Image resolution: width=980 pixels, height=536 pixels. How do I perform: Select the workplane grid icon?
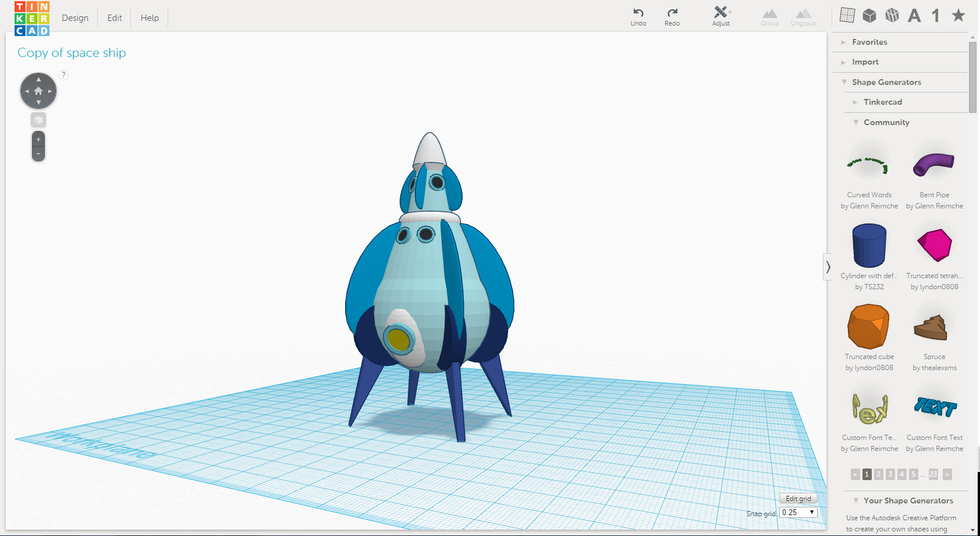pyautogui.click(x=847, y=15)
